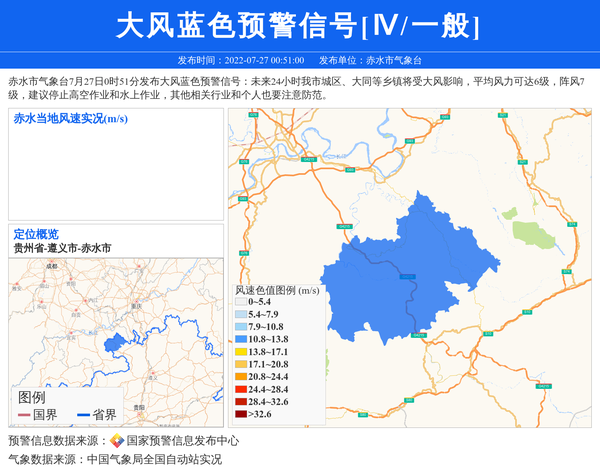Click the small blue region on overview map
This screenshot has height=471, width=600.
click(x=114, y=342)
